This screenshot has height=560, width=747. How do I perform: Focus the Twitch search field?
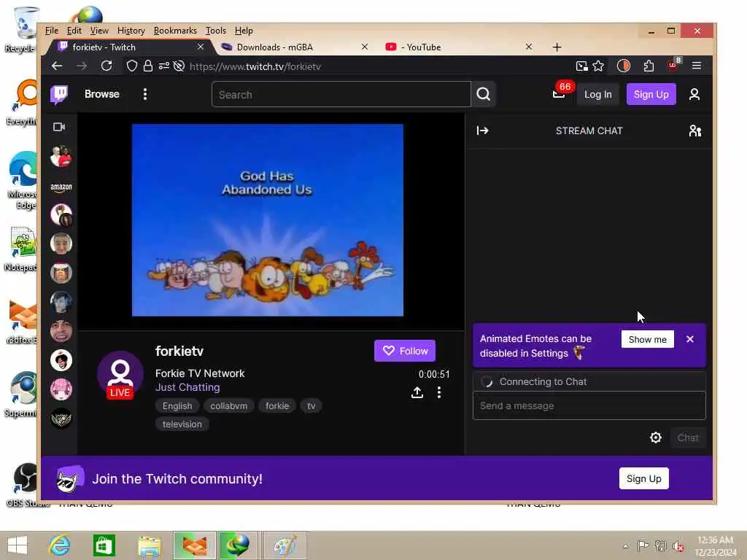[341, 94]
